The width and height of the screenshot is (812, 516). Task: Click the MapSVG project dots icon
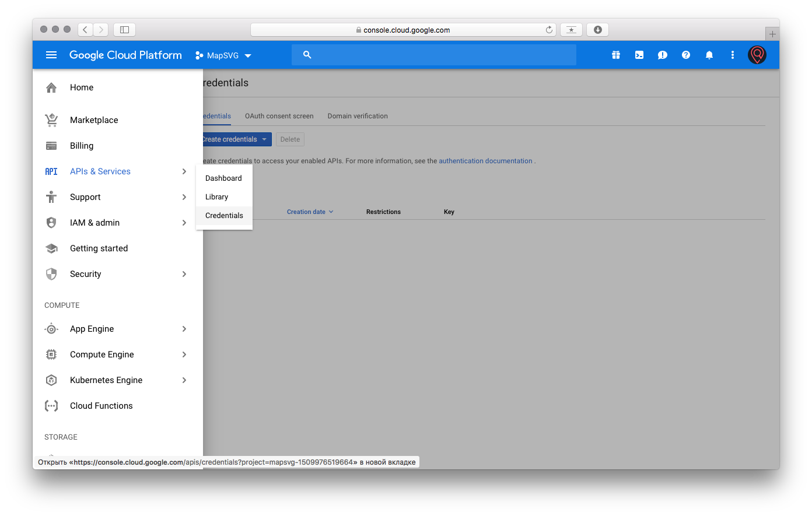[x=199, y=55]
